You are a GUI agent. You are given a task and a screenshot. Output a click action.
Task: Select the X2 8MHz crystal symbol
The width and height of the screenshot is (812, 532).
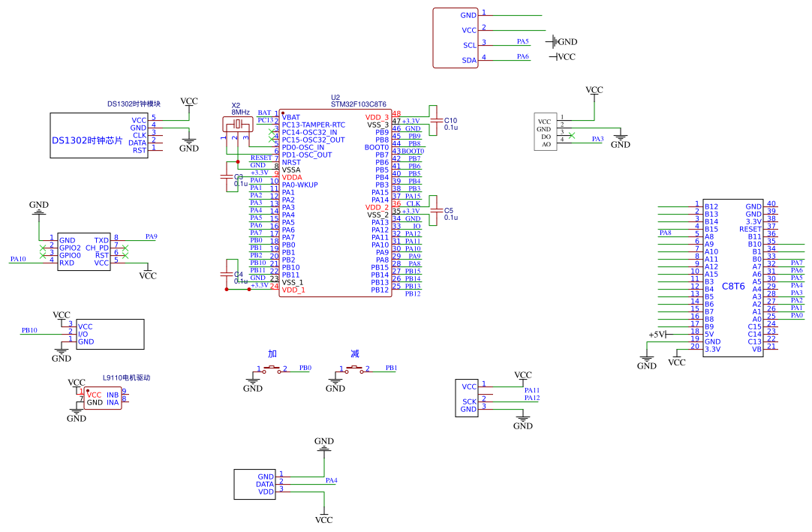238,125
